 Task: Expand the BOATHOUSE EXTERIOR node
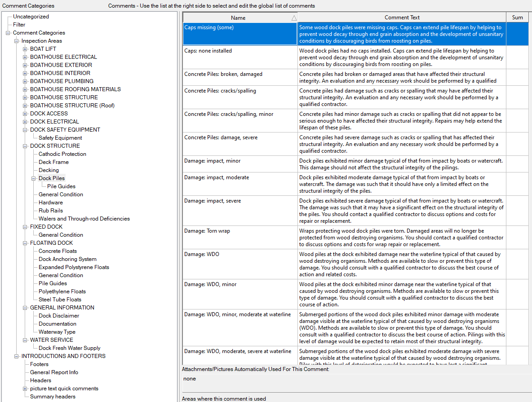click(x=25, y=65)
